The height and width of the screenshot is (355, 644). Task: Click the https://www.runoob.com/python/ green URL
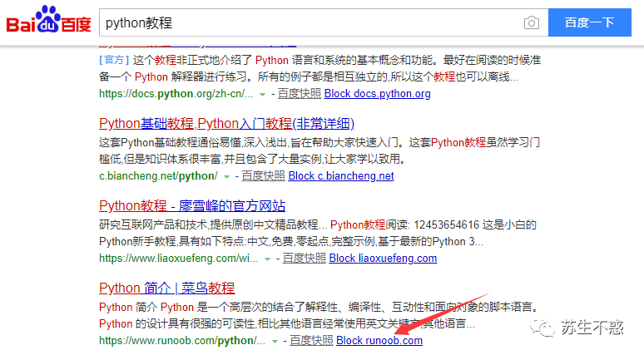click(182, 341)
